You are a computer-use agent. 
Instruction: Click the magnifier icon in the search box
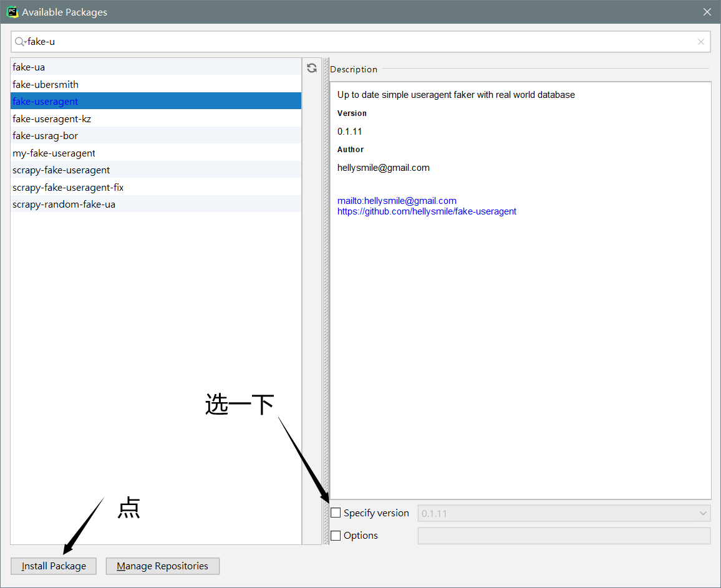point(19,41)
